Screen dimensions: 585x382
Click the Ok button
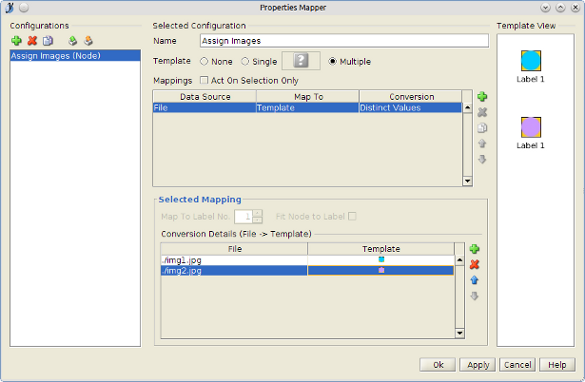pyautogui.click(x=438, y=364)
